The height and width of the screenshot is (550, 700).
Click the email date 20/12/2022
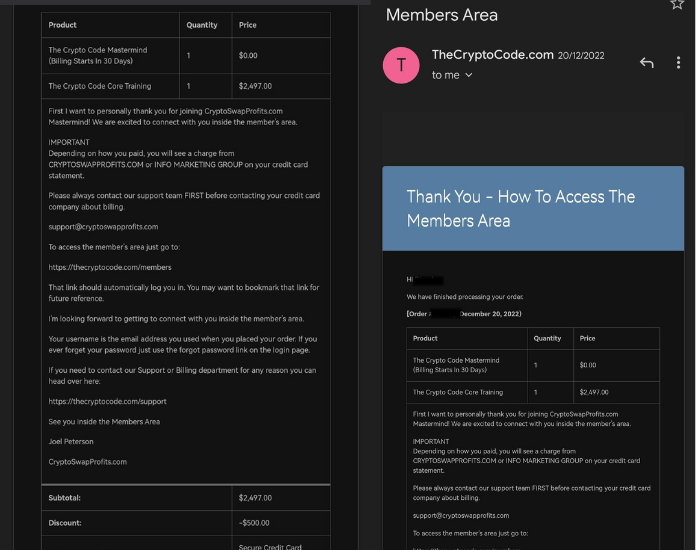point(581,56)
